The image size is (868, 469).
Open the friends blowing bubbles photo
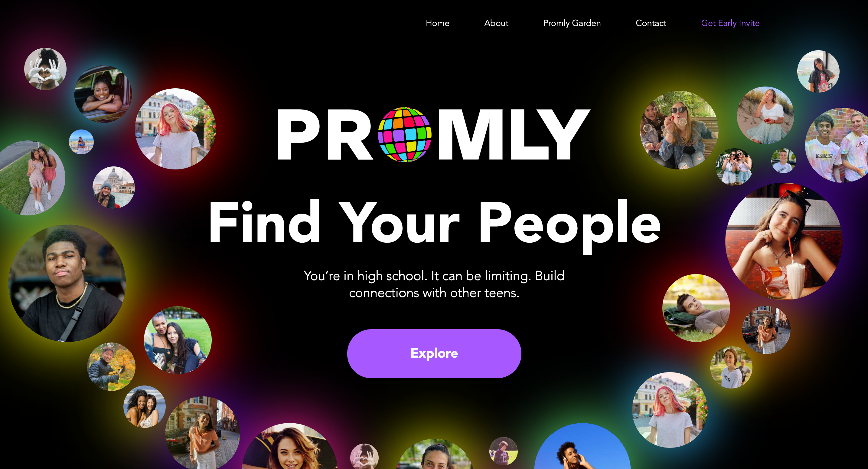[679, 130]
